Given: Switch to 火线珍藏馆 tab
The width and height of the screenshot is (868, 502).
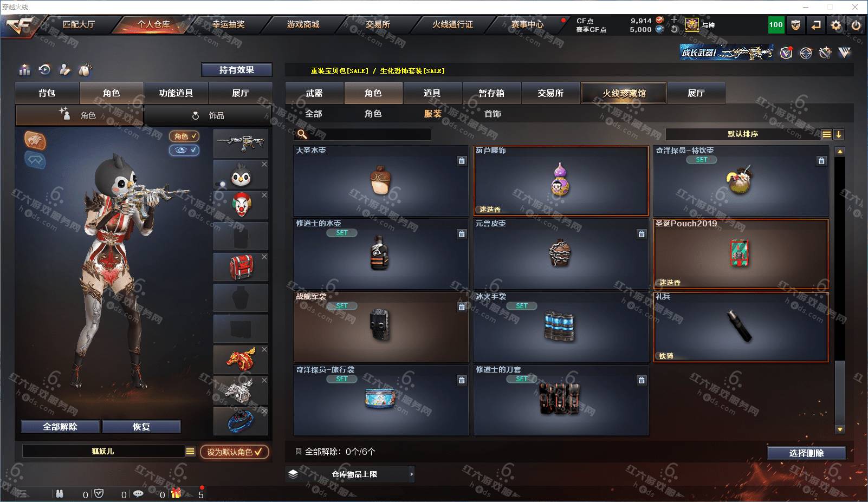Looking at the screenshot, I should pyautogui.click(x=624, y=93).
